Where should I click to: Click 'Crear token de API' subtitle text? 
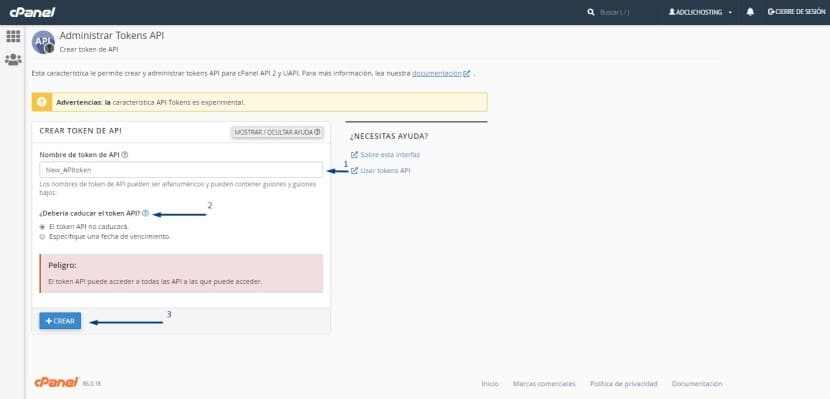(x=89, y=50)
